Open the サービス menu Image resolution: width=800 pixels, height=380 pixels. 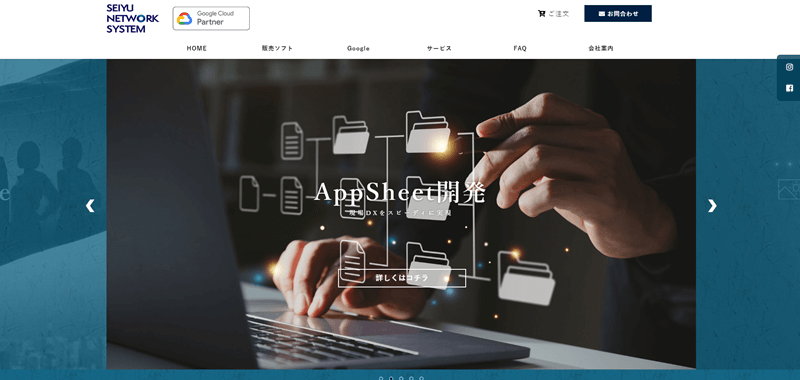pos(439,48)
